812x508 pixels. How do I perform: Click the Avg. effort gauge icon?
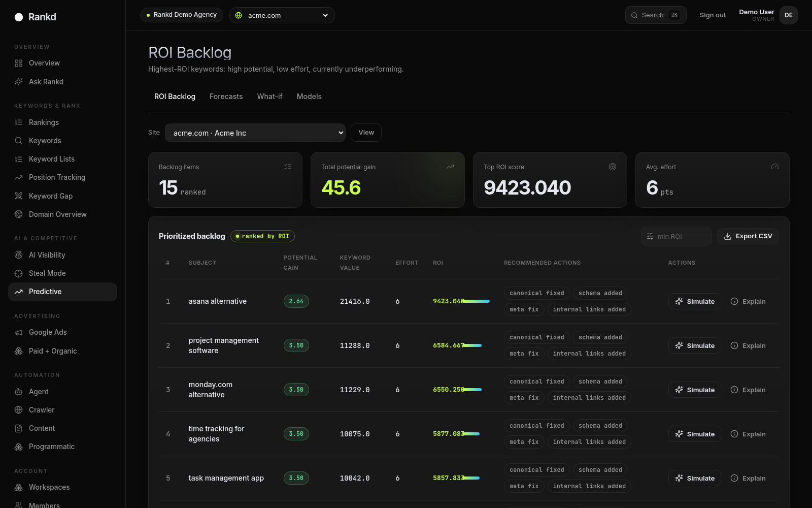(x=775, y=167)
